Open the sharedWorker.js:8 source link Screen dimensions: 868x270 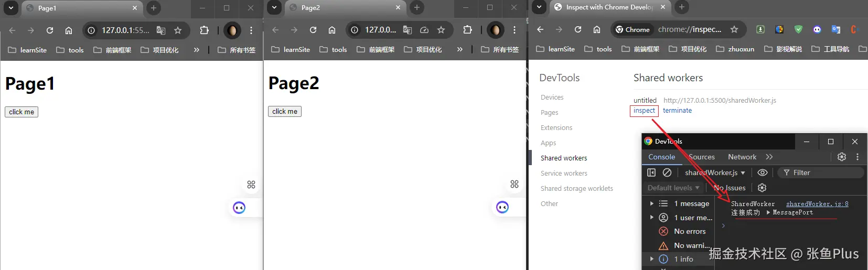click(x=817, y=204)
